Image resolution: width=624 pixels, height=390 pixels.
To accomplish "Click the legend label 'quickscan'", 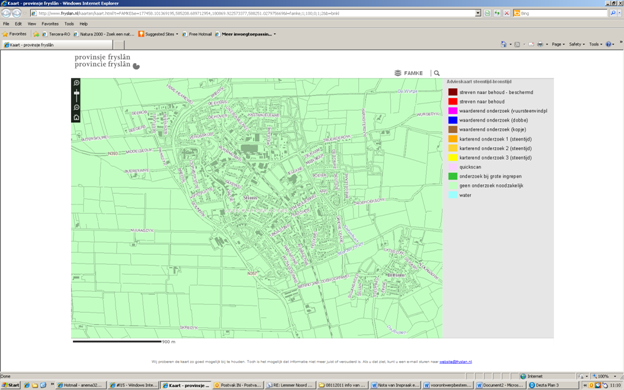I will 470,167.
